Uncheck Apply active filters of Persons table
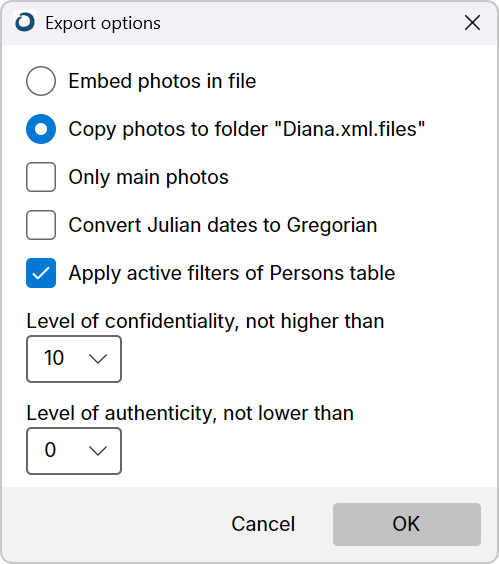The height and width of the screenshot is (564, 499). (41, 273)
